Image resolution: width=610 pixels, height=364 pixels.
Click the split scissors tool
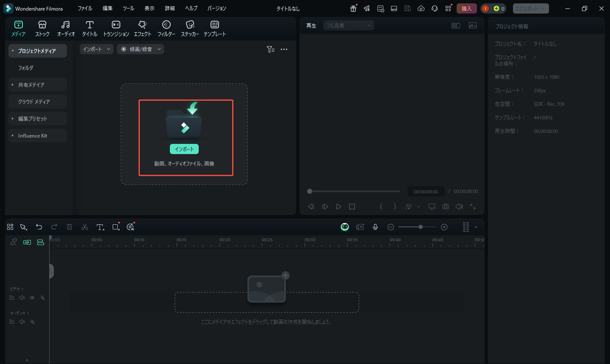85,227
